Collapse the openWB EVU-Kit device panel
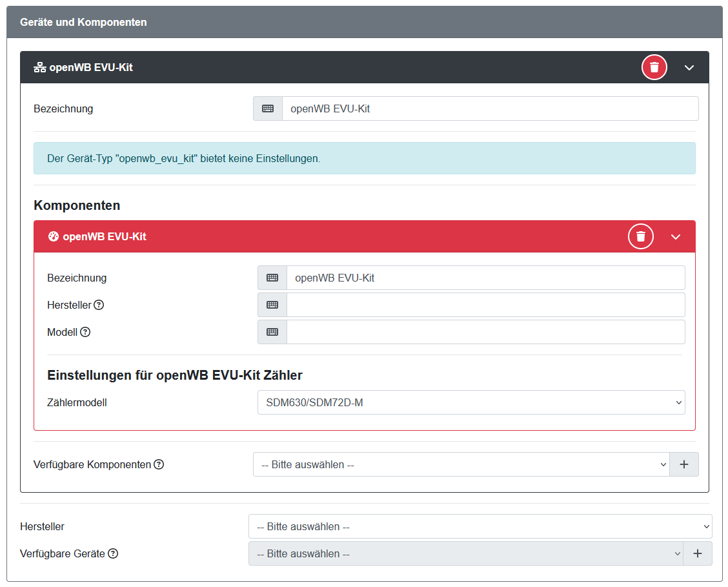 [689, 67]
